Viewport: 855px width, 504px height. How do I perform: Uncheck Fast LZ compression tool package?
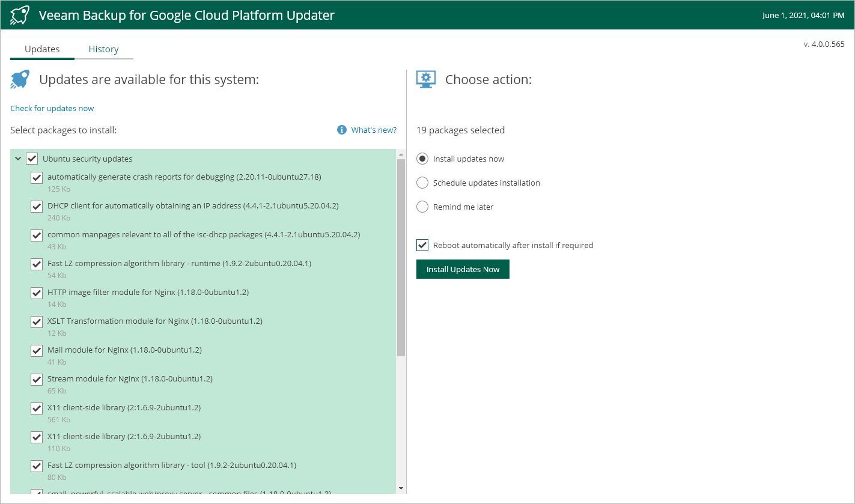[37, 466]
